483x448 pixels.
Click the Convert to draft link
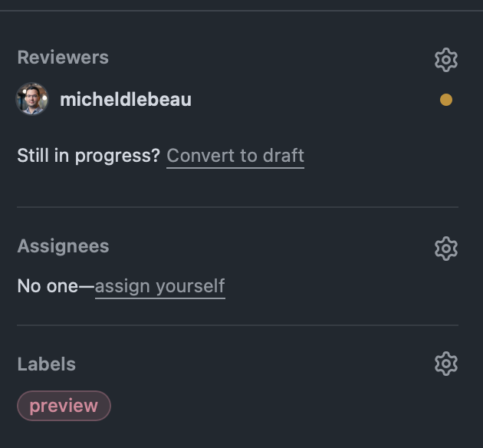coord(235,156)
